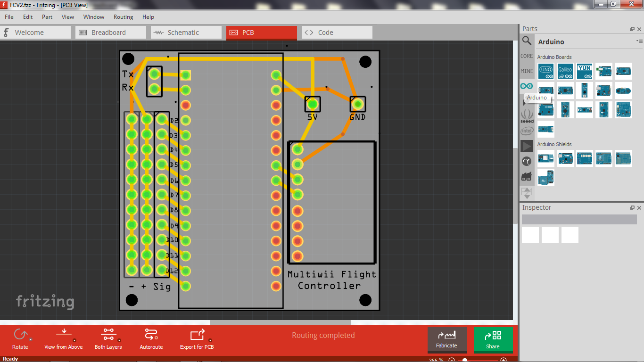644x362 pixels.
Task: Undock the Parts panel via its float icon
Action: pyautogui.click(x=632, y=28)
